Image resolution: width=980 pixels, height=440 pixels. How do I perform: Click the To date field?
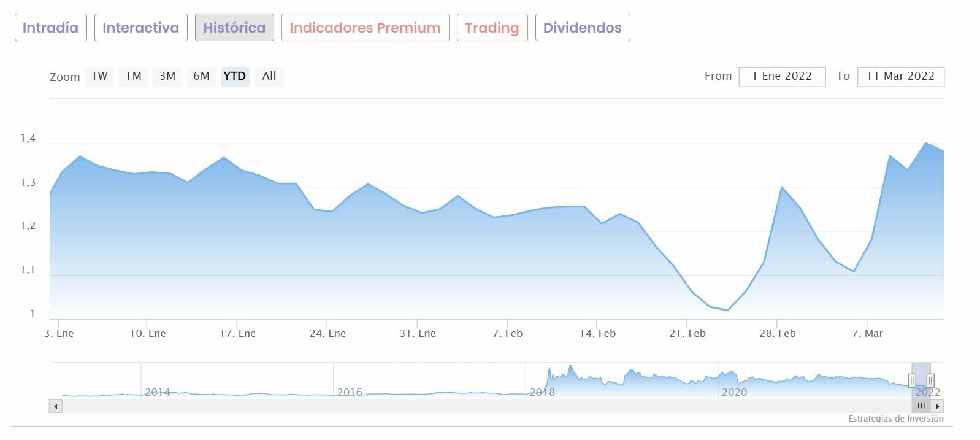tap(900, 77)
